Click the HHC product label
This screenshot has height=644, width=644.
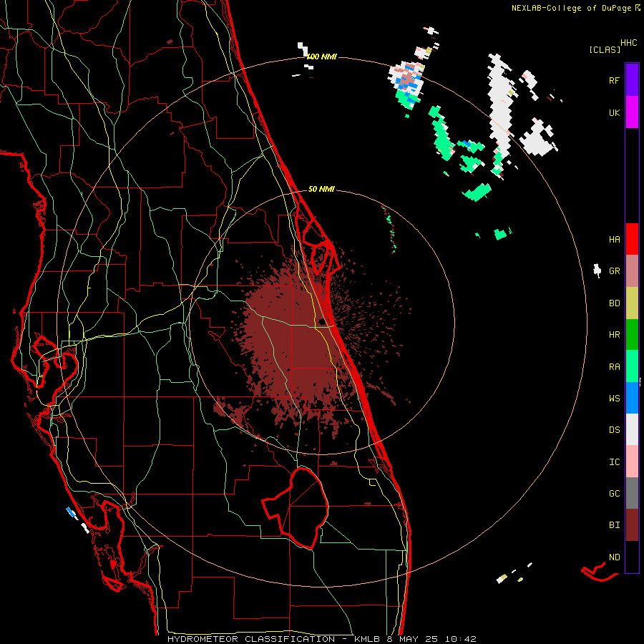(x=628, y=43)
